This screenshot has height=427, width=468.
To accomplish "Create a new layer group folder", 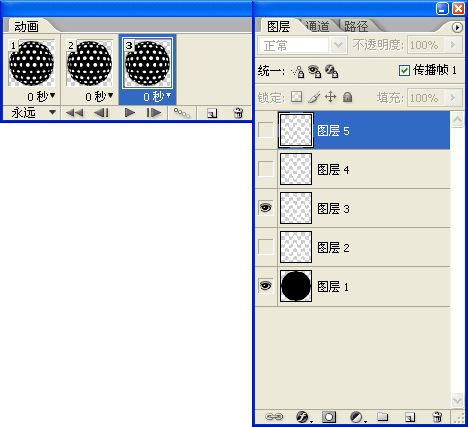I will coord(383,416).
